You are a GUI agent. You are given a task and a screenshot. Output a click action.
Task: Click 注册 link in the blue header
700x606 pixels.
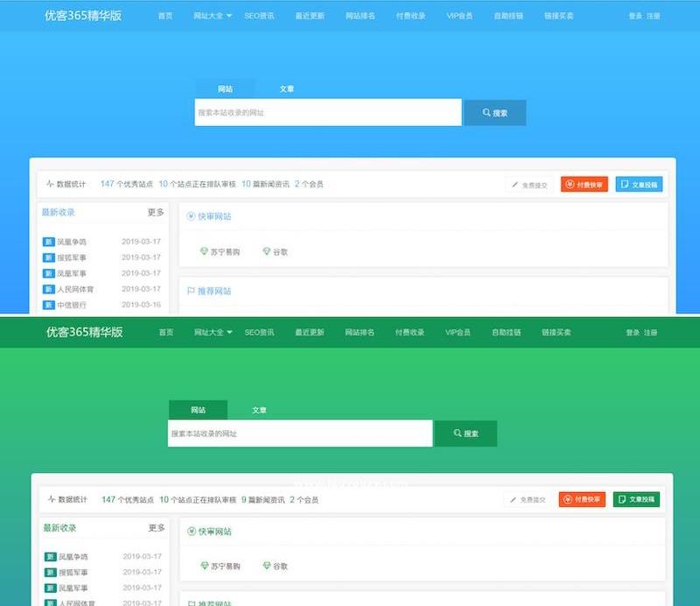pyautogui.click(x=653, y=16)
